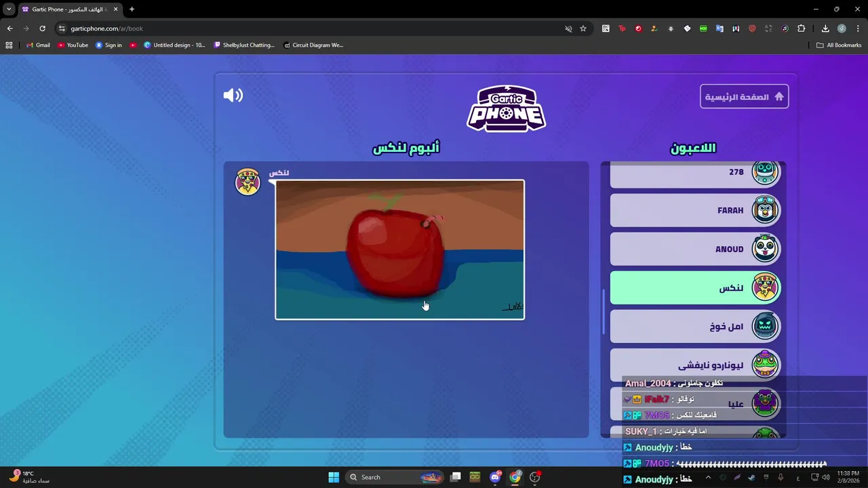Select player FARAH in the players list

coord(696,211)
